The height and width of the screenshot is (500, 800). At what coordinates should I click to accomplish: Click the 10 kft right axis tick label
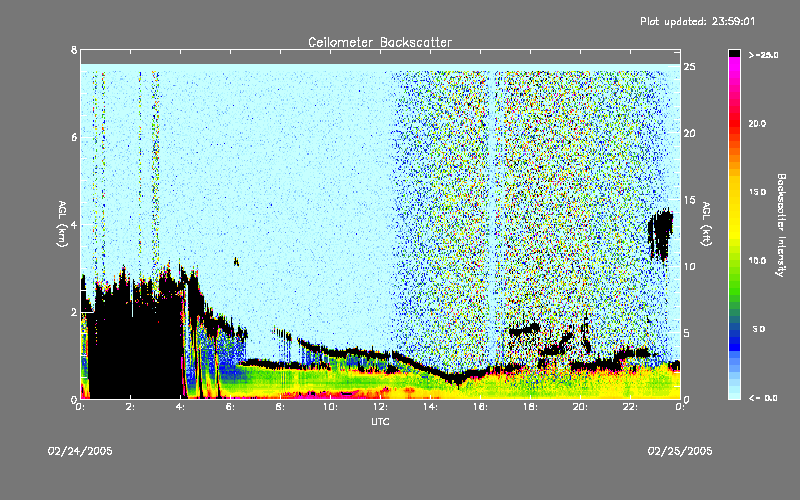(690, 266)
